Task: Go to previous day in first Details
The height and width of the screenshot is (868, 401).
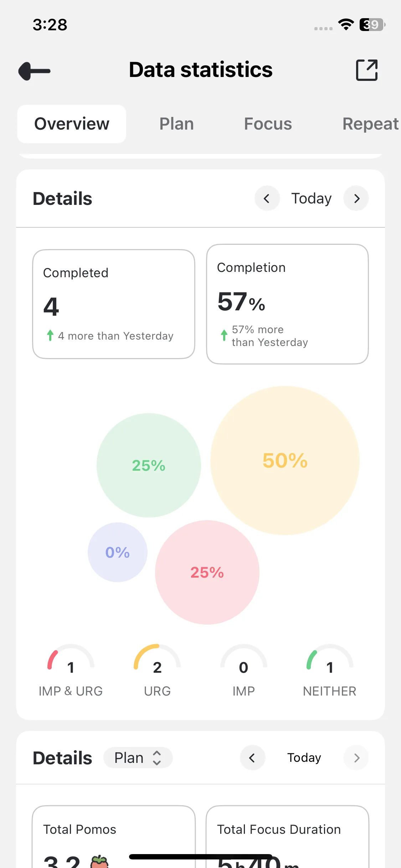Action: 267,198
